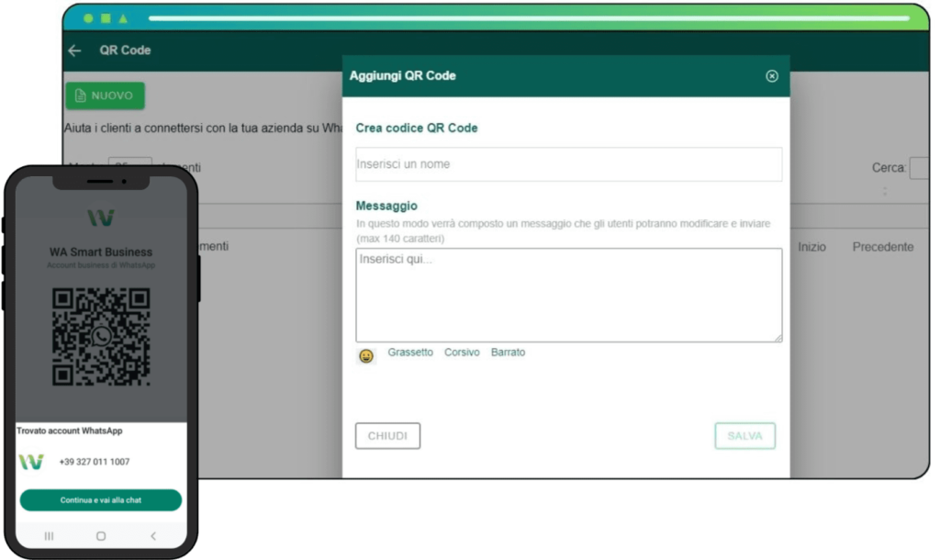Viewport: 940px width, 560px height.
Task: Click the square icon in window title bar
Action: click(x=106, y=18)
